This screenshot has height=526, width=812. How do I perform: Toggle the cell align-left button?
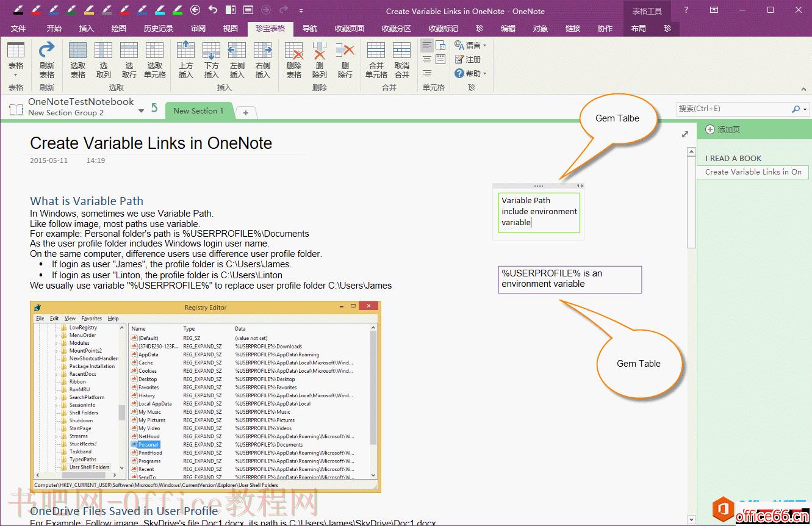pyautogui.click(x=427, y=45)
